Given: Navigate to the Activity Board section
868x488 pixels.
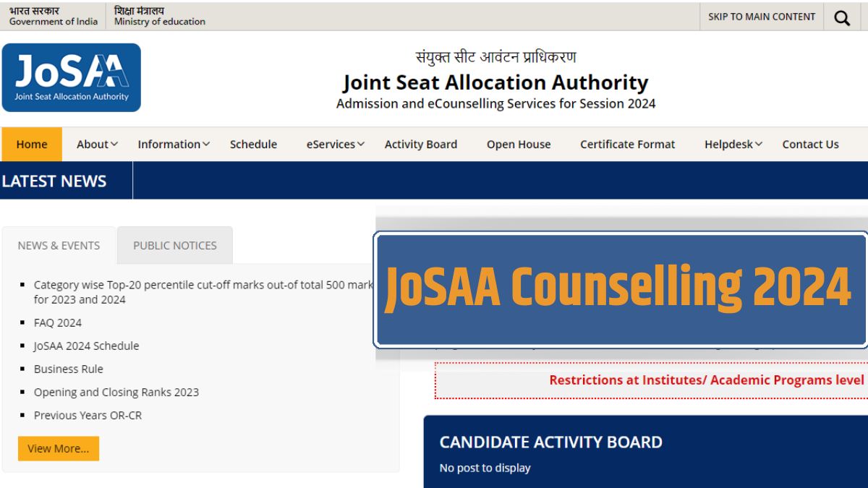Looking at the screenshot, I should [421, 144].
